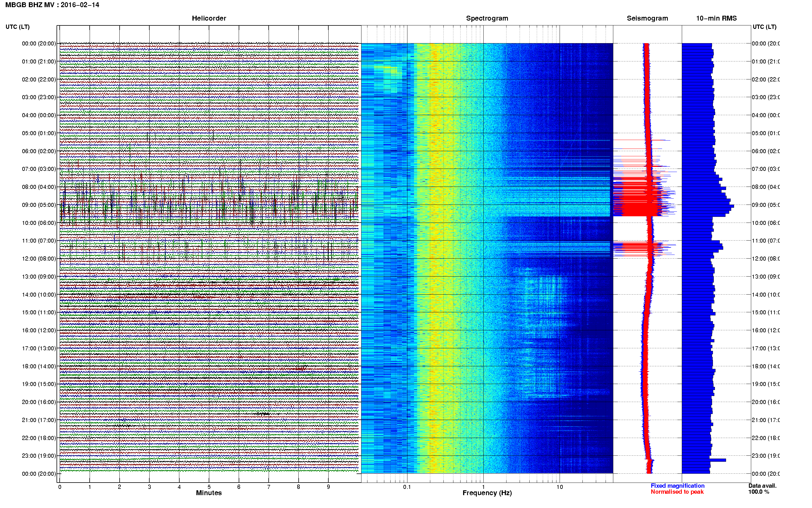
Task: Click the 'Data avail.' label
Action: point(762,486)
